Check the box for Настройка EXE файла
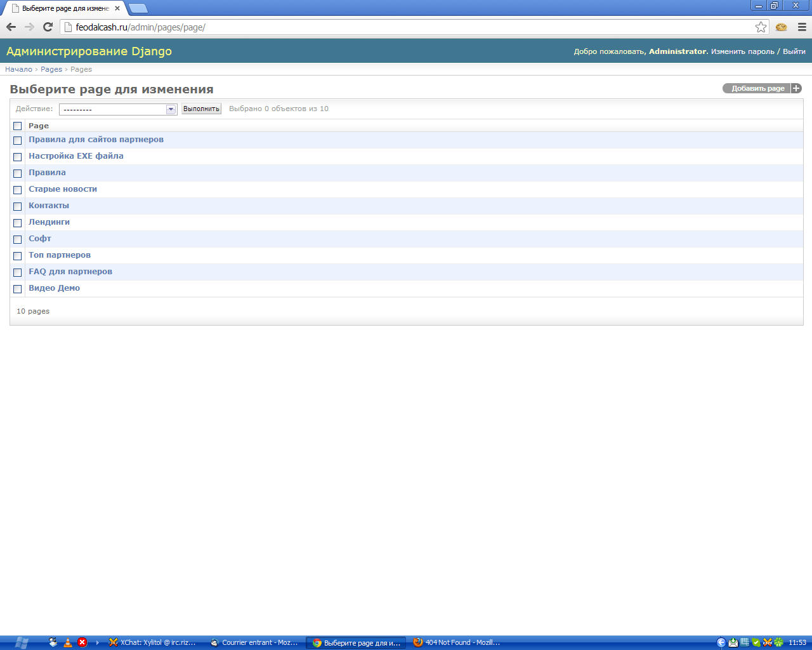Screen dimensions: 812x650 [17, 157]
